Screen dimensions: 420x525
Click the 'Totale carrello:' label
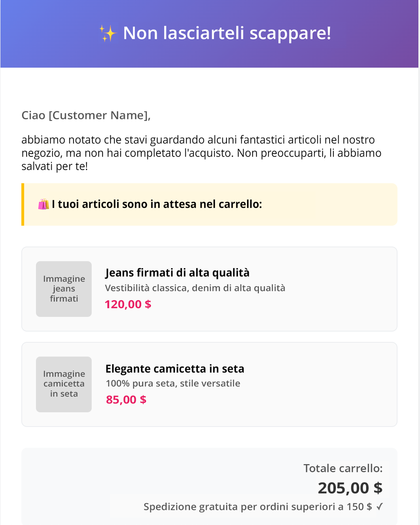coord(343,468)
